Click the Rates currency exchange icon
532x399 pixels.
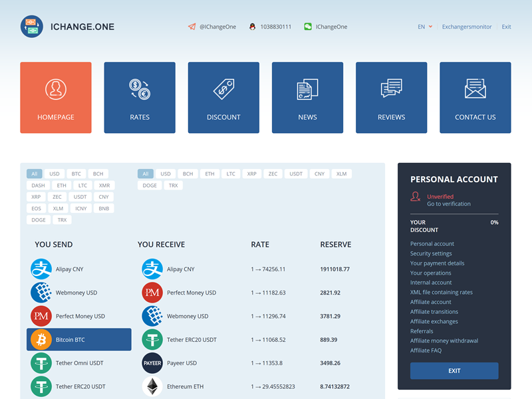point(140,89)
